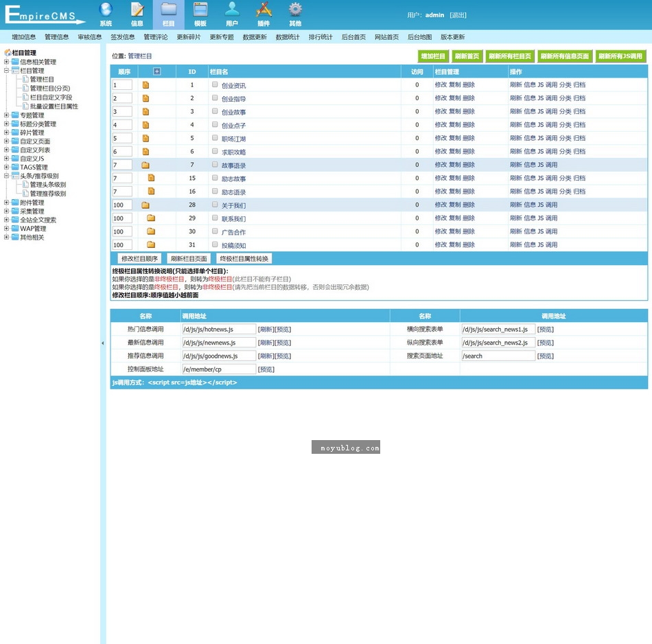652x644 pixels.
Task: Click the page icon beside 管理栏目 tree item
Action: pos(26,79)
